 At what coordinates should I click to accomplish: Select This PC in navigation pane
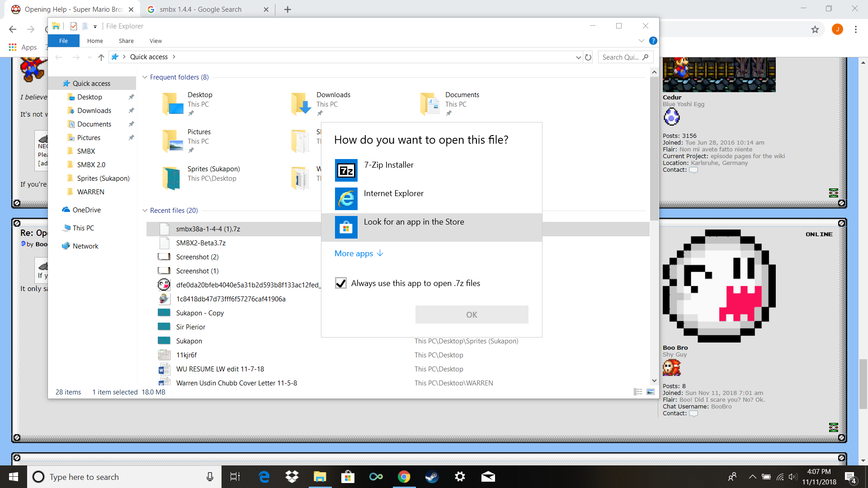(83, 228)
